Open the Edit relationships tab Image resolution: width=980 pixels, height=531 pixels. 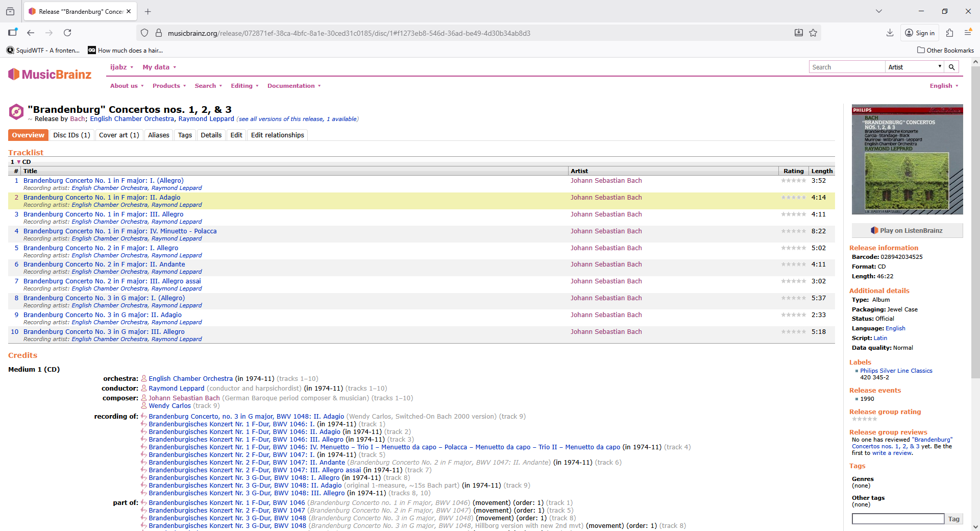click(277, 135)
